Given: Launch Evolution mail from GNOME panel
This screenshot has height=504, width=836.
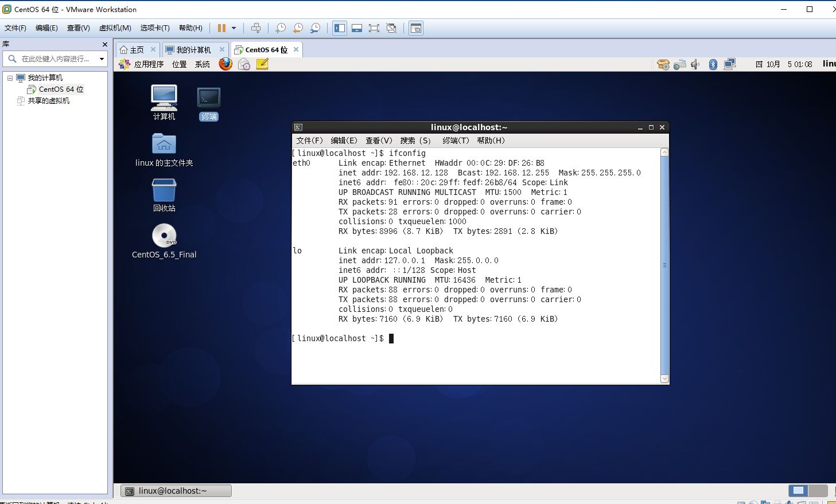Looking at the screenshot, I should tap(244, 64).
